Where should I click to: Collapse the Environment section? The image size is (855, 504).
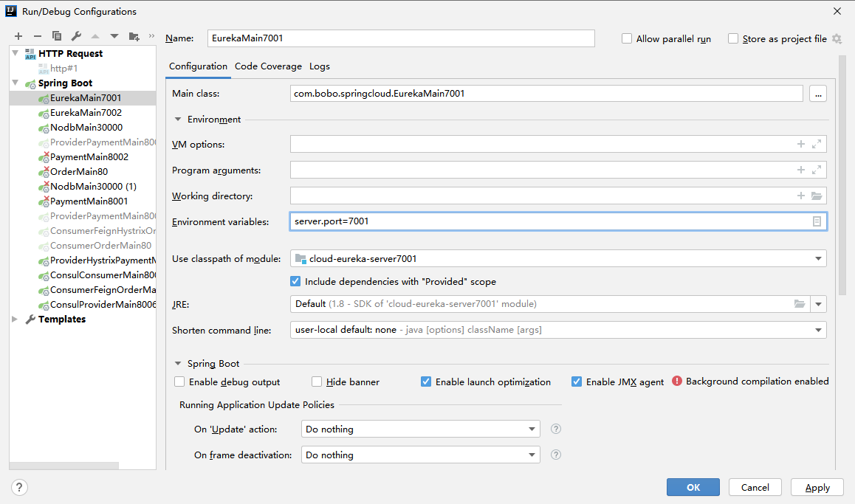click(178, 119)
